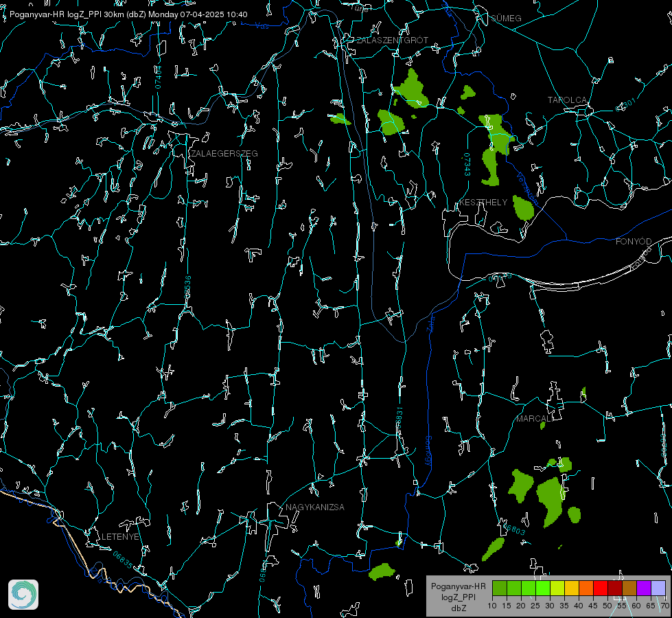Click the dbZ unit label in legend

click(x=458, y=608)
